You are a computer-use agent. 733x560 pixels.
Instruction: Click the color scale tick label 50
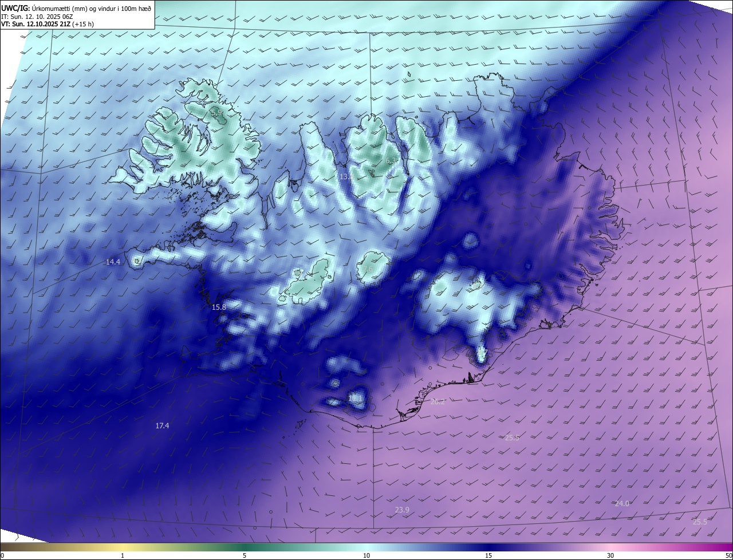728,555
